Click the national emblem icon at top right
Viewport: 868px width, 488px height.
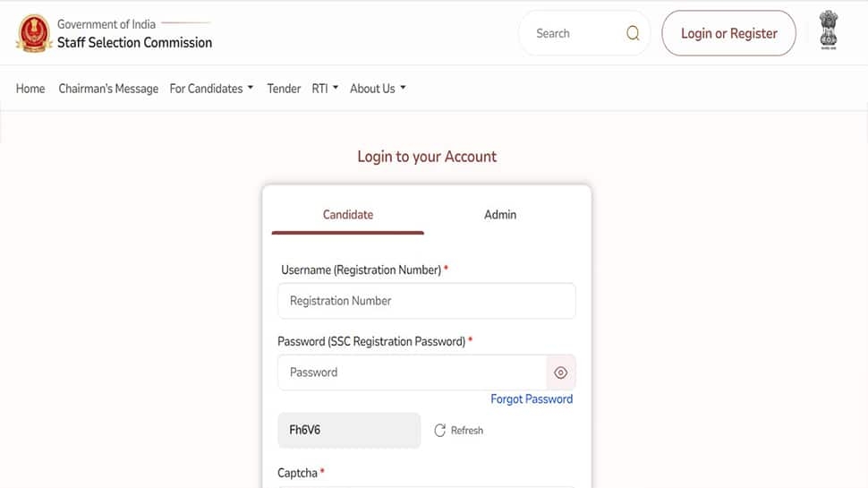[x=828, y=30]
